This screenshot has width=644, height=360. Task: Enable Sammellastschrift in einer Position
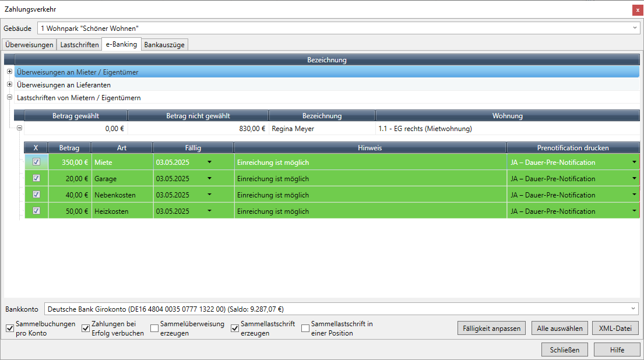coord(305,329)
